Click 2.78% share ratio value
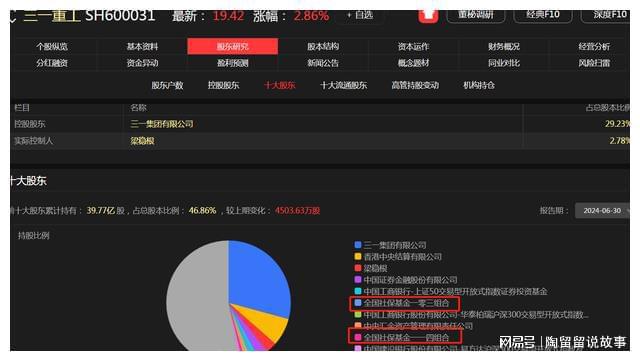640x361 pixels. click(619, 141)
